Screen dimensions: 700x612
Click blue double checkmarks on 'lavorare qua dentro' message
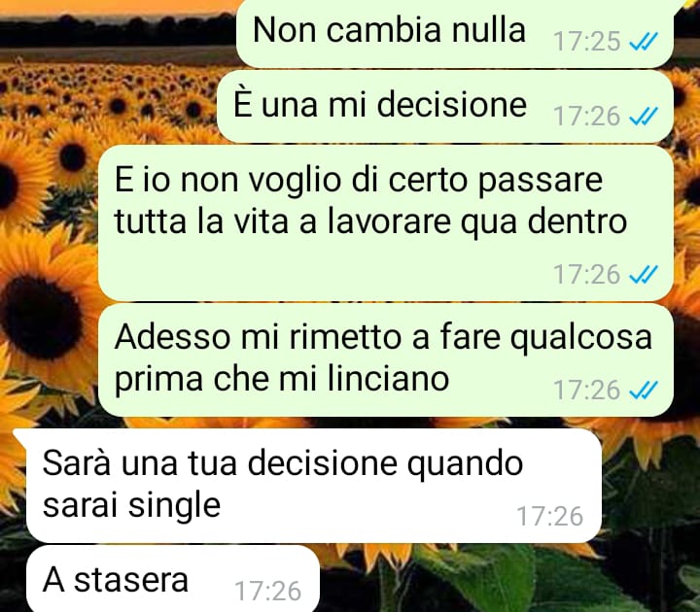tap(643, 274)
